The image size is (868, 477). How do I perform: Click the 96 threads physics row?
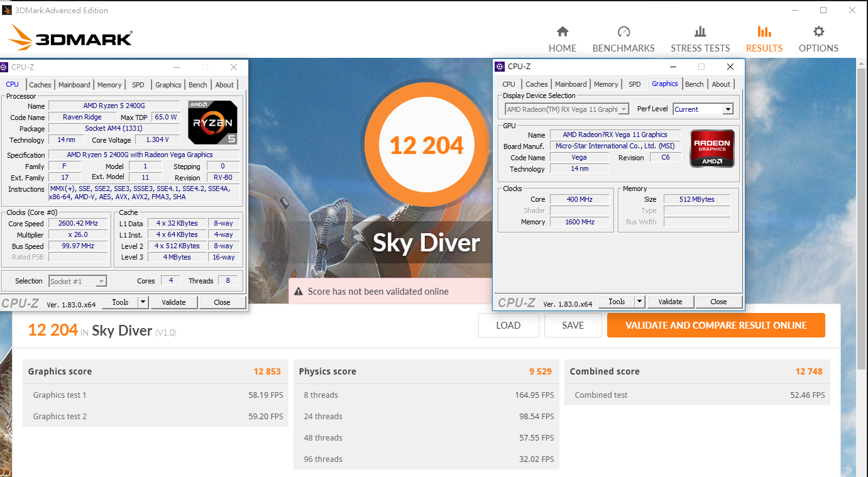tap(426, 459)
